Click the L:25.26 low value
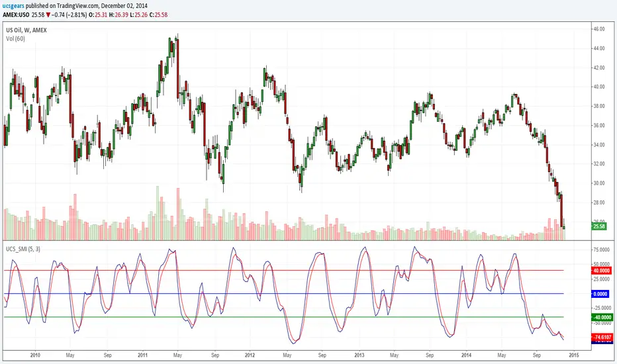 pos(139,15)
